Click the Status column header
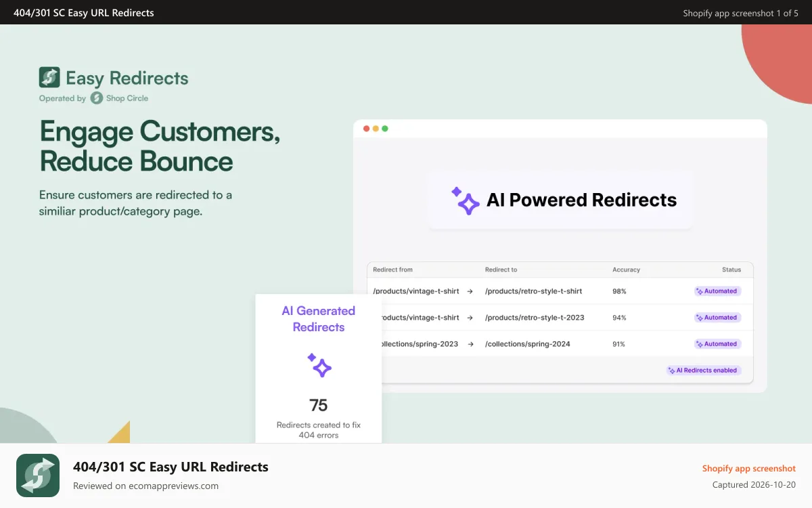812x508 pixels. pos(731,270)
